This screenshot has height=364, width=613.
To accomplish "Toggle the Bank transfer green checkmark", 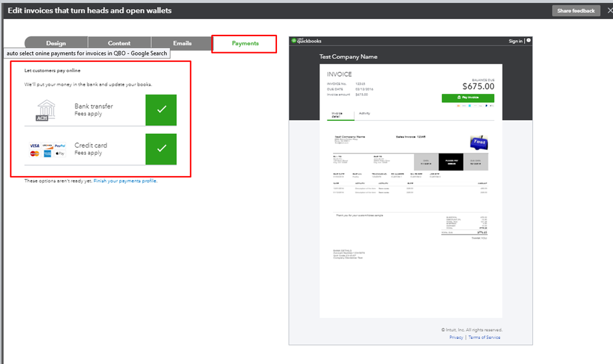I will (161, 110).
